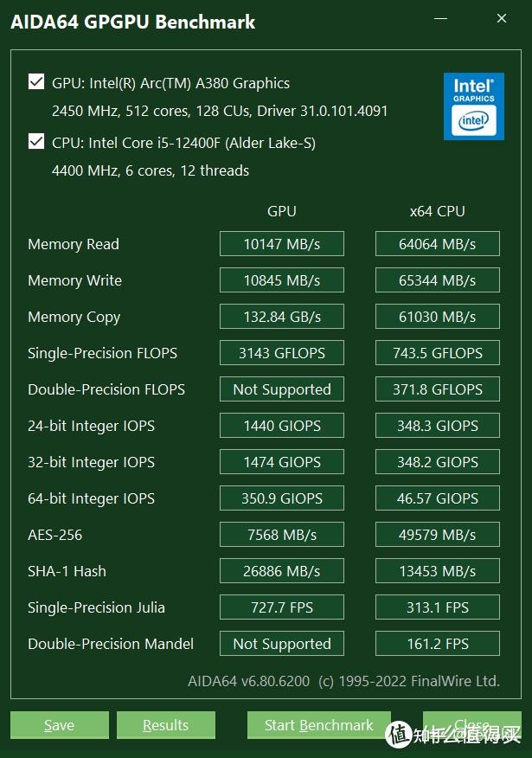Close the window using the title bar X
The width and height of the screenshot is (532, 758).
[x=503, y=19]
